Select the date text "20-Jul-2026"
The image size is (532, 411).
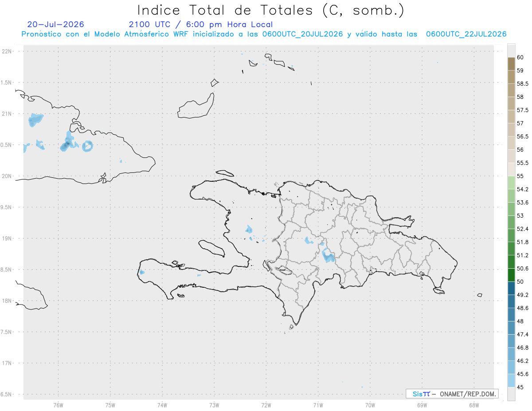click(55, 24)
